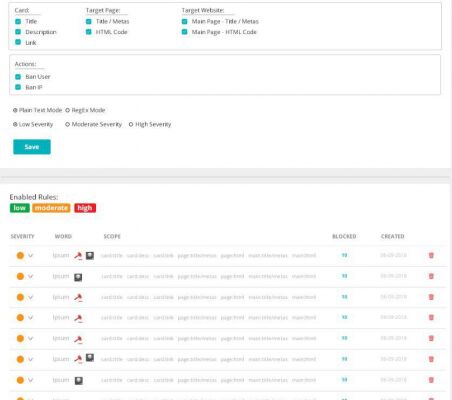Switch to RegEx Mode

(67, 110)
